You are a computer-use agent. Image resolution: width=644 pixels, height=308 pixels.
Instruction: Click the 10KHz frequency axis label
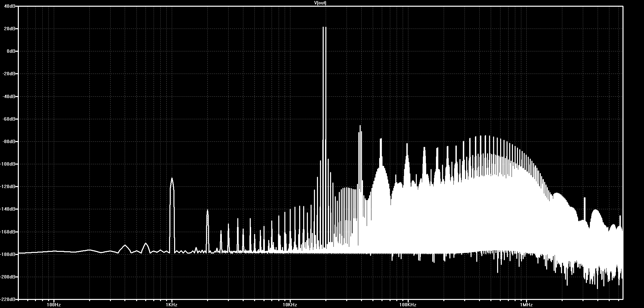point(290,305)
